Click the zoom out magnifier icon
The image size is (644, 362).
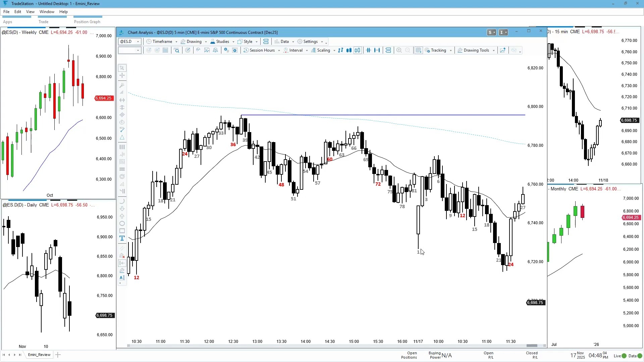point(408,50)
